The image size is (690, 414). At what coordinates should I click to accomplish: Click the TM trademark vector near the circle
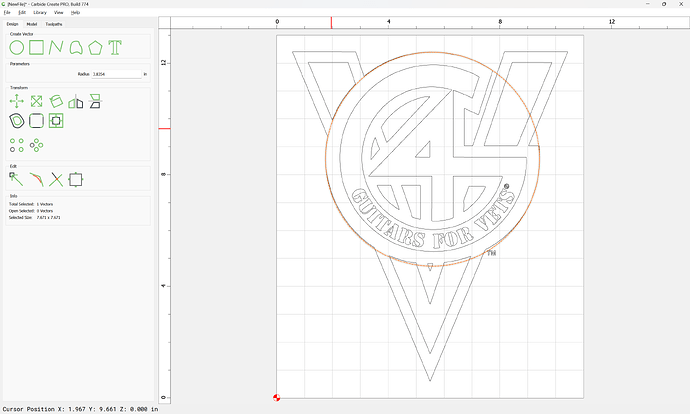click(x=492, y=253)
